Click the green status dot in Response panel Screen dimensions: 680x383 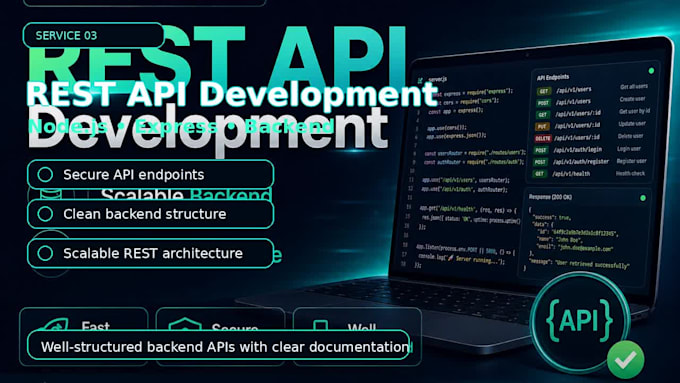[643, 198]
